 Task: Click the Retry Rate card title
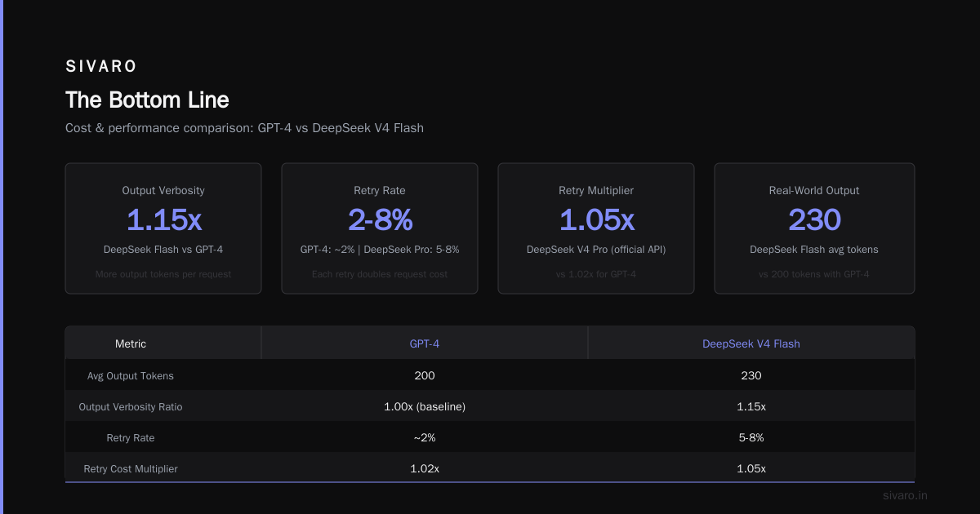[x=380, y=190]
